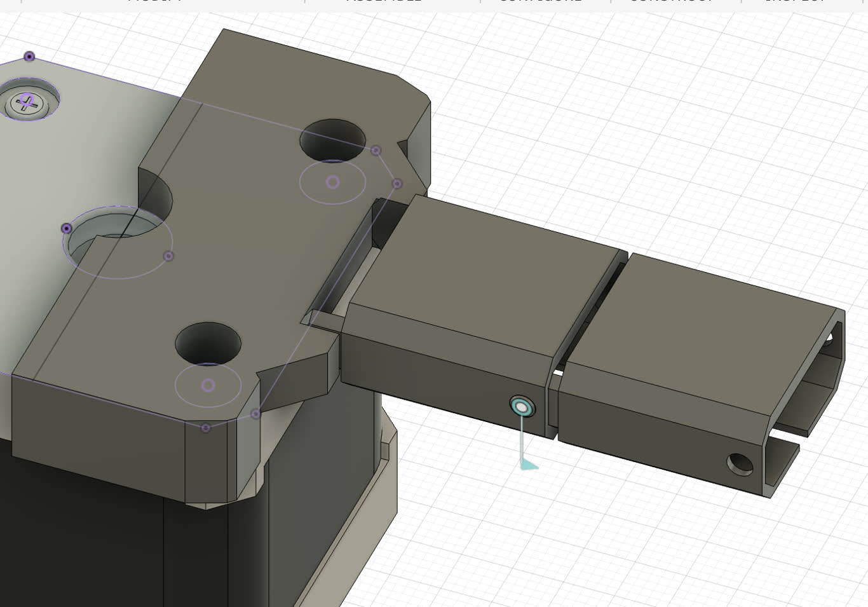Select the mounting hole near the bracket's front chamfer
This screenshot has width=868, height=607.
click(x=208, y=344)
